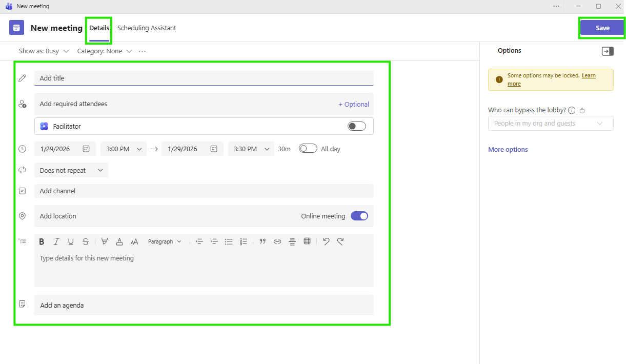The height and width of the screenshot is (364, 626).
Task: Add optional attendees via + Optional
Action: tap(354, 104)
